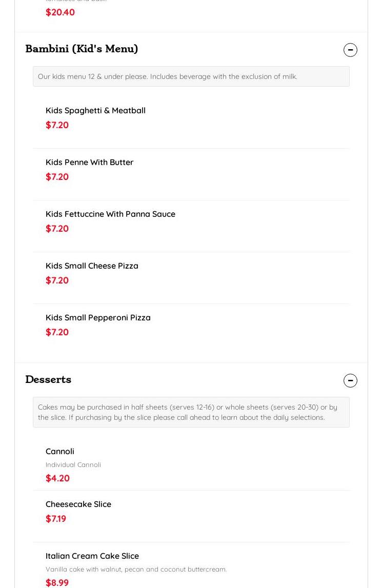382x588 pixels.
Task: Click the kids menu age note box
Action: 191,76
